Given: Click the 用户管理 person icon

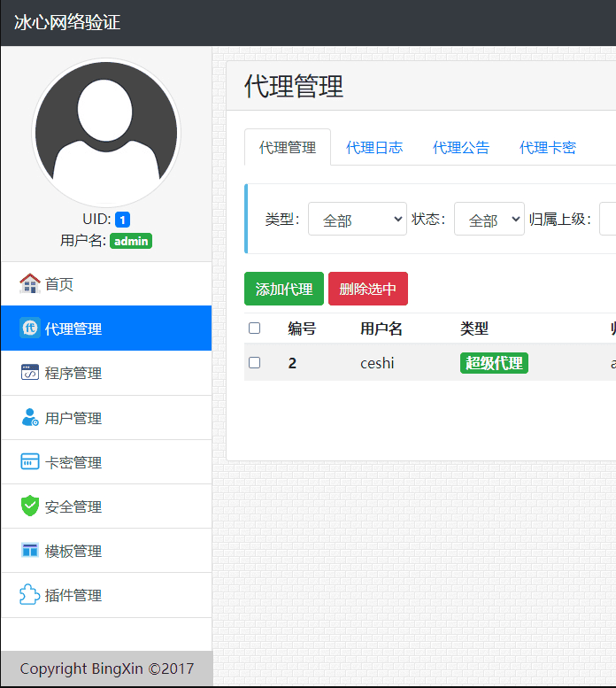Looking at the screenshot, I should (30, 417).
